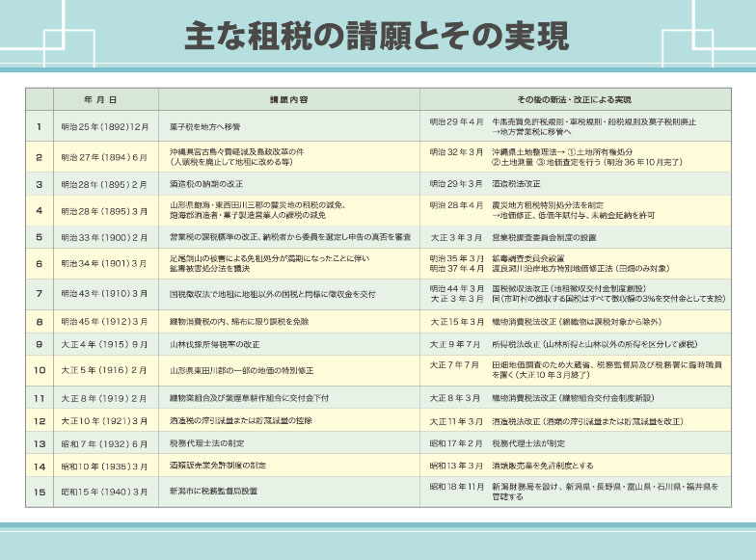This screenshot has height=560, width=756.
Task: Click row number 8 cell
Action: [40, 321]
